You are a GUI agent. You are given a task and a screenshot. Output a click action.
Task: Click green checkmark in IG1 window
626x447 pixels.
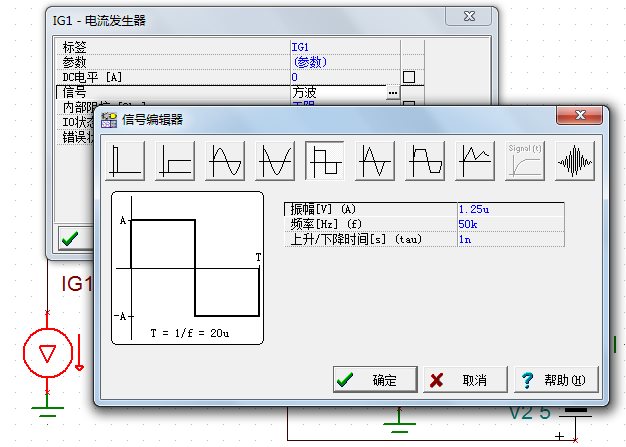pyautogui.click(x=70, y=239)
